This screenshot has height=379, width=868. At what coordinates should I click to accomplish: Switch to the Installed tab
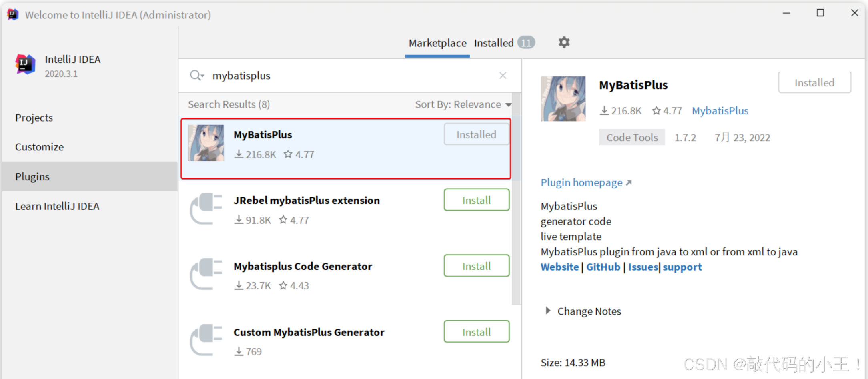coord(504,43)
